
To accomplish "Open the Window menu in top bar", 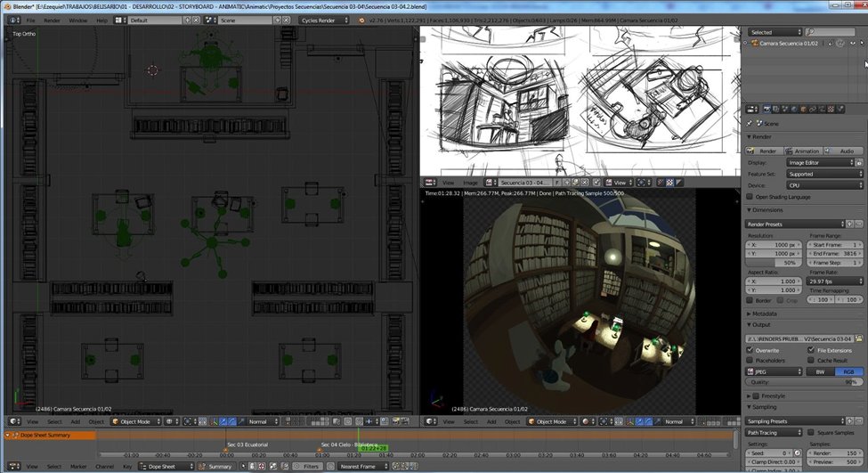I will point(77,20).
